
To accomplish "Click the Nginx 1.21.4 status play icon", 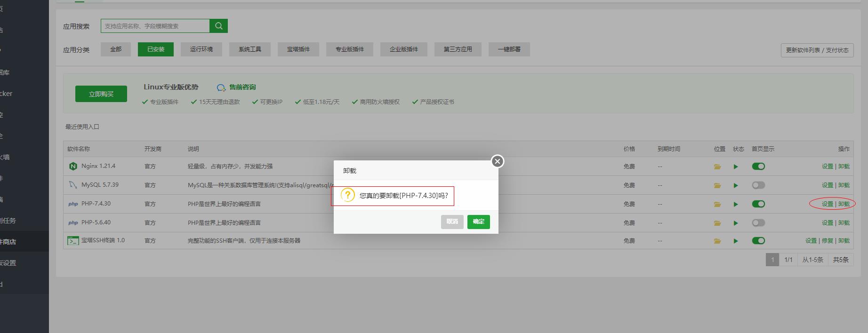I will coord(736,166).
